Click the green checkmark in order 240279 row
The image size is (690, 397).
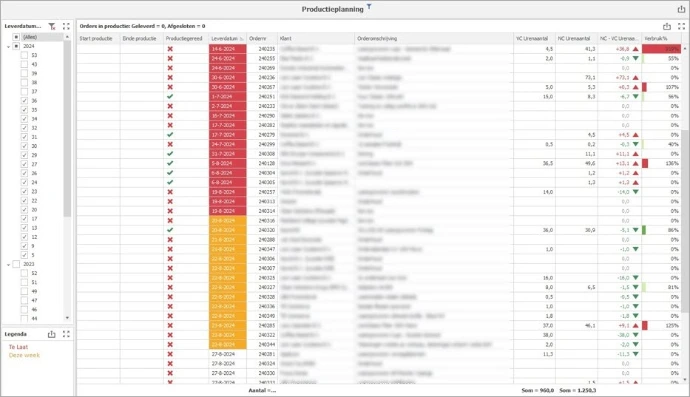pos(170,135)
